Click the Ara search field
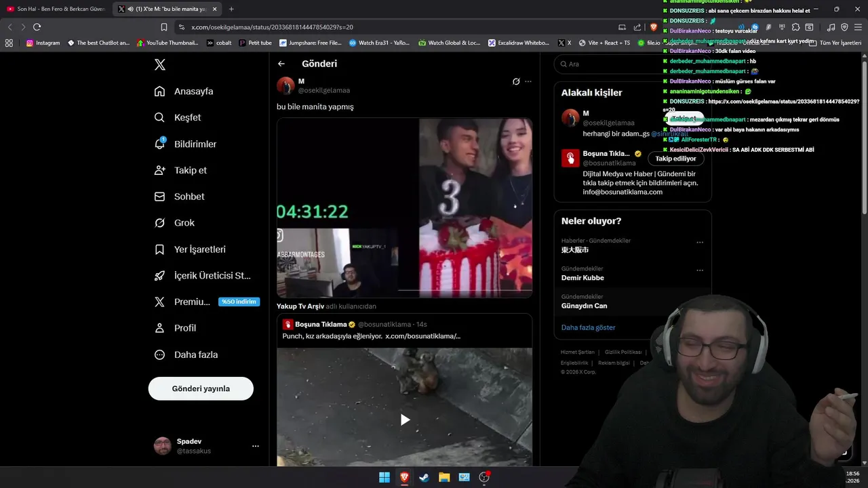 tap(632, 64)
